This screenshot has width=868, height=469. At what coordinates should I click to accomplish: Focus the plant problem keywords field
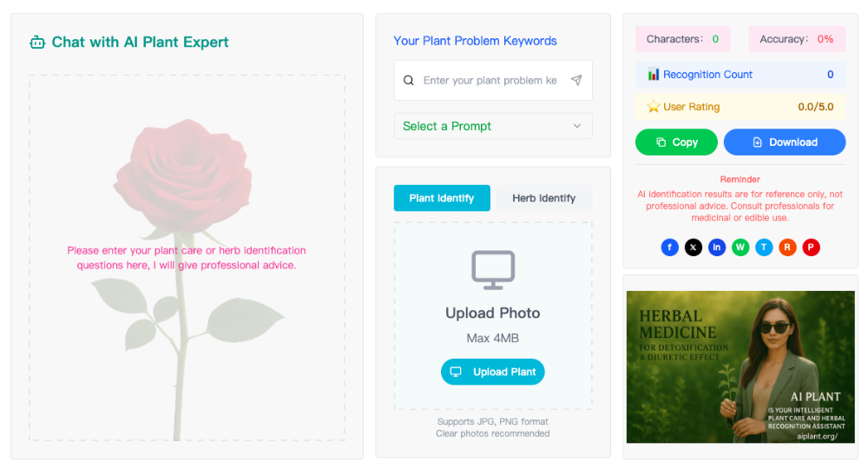click(493, 80)
